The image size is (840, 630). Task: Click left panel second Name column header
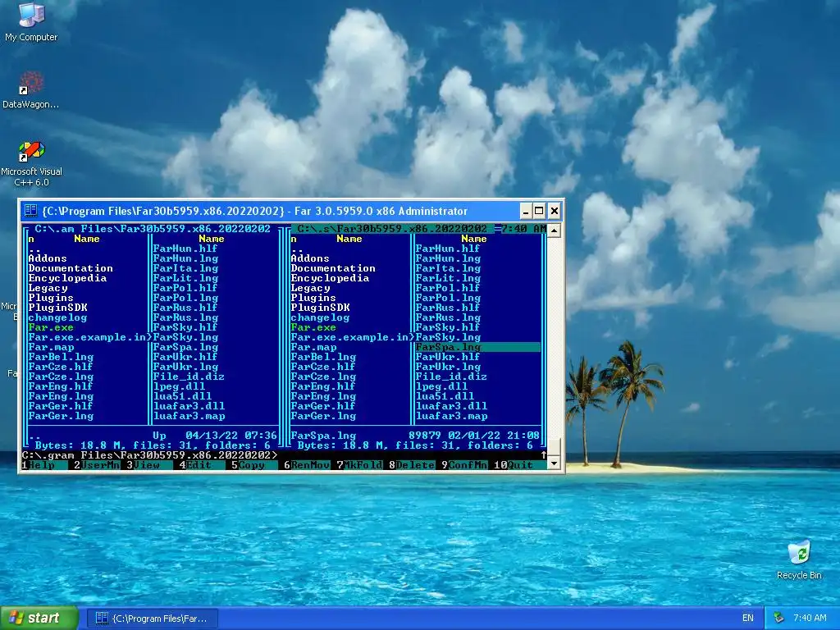tap(212, 239)
